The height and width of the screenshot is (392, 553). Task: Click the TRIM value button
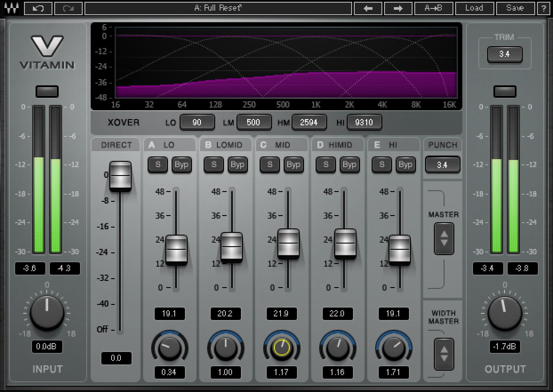point(505,55)
